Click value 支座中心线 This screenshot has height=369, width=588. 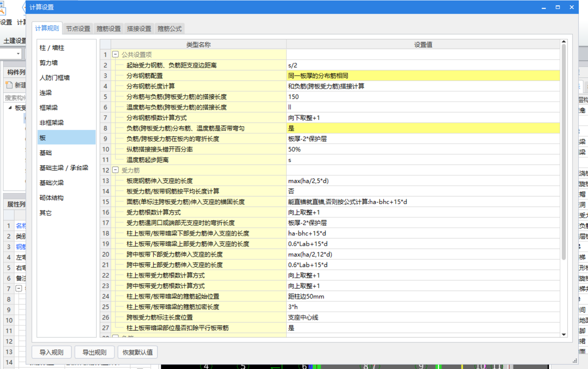click(423, 317)
